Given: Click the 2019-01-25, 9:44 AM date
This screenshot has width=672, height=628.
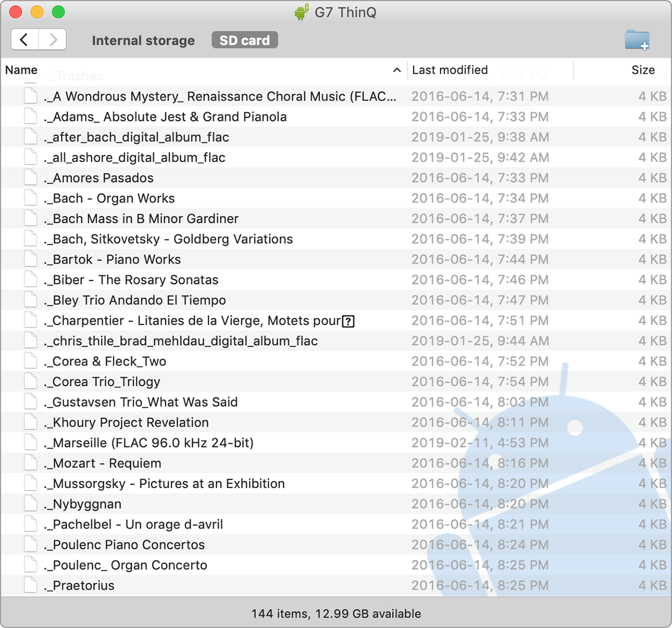Looking at the screenshot, I should (480, 341).
